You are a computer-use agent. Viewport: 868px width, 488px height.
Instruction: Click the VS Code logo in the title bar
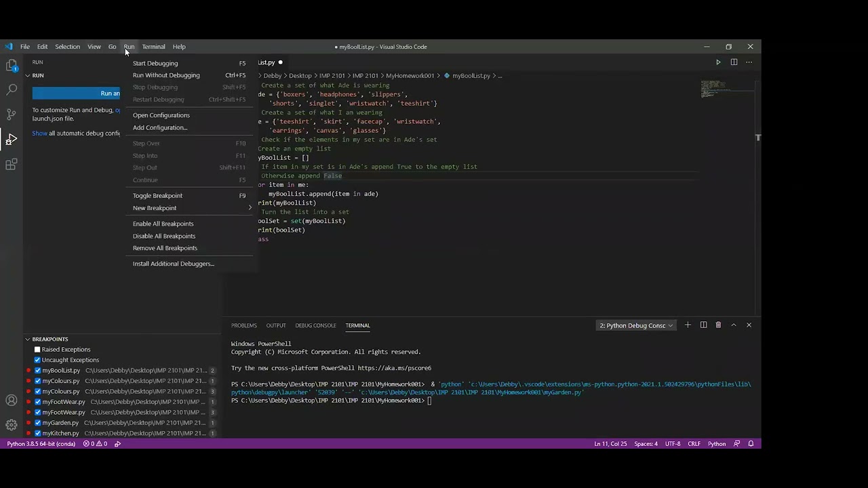point(9,47)
